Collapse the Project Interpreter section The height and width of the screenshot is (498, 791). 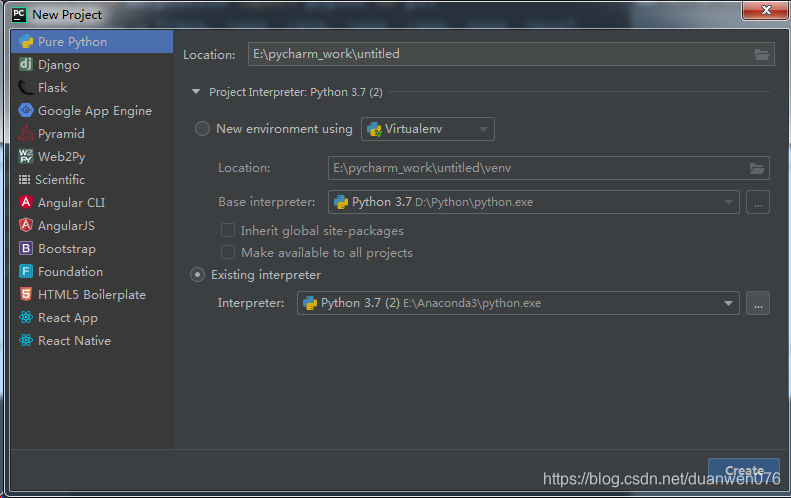[196, 92]
